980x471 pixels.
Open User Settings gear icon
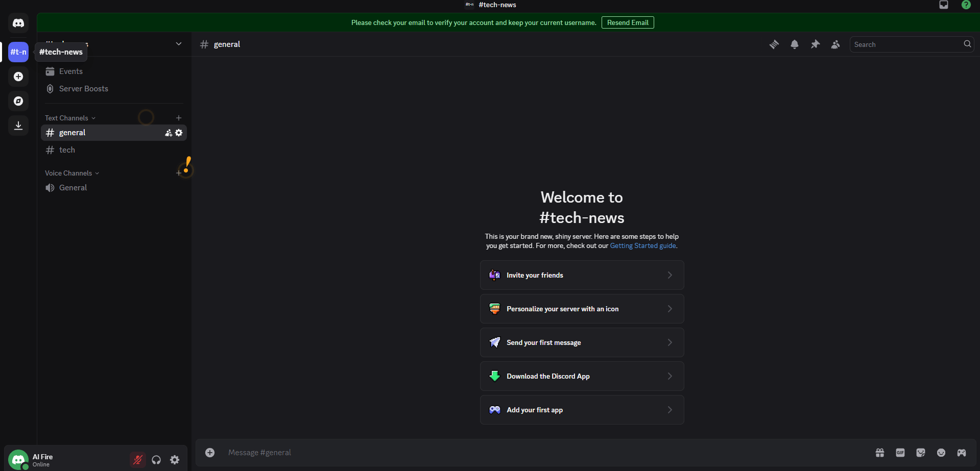point(175,460)
